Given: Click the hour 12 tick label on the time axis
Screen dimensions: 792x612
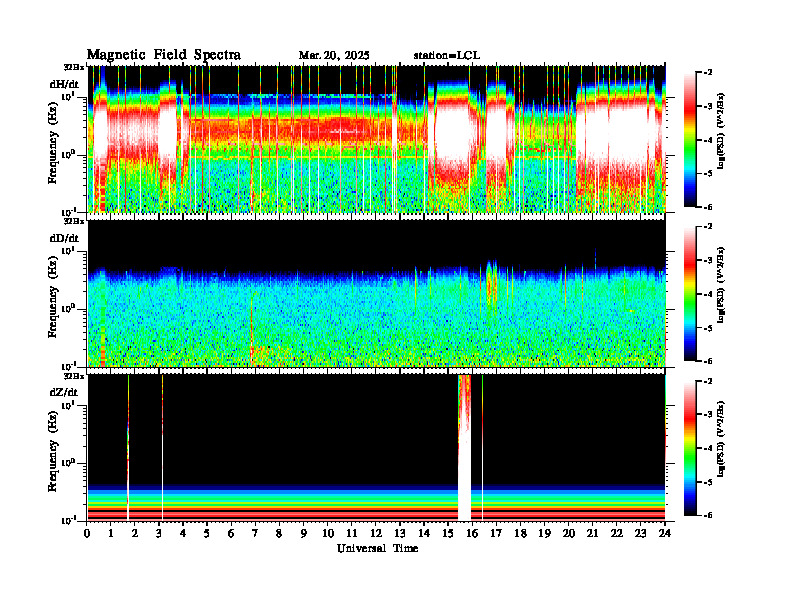Looking at the screenshot, I should 376,534.
